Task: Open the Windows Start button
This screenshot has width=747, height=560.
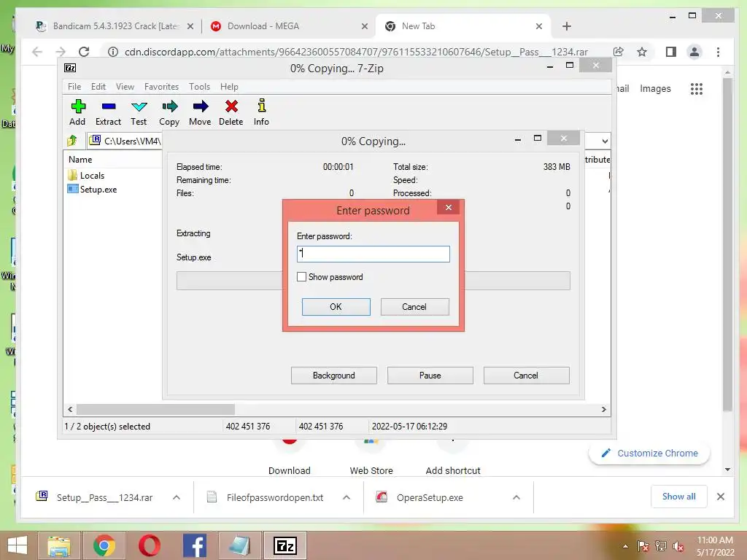Action: pos(18,545)
